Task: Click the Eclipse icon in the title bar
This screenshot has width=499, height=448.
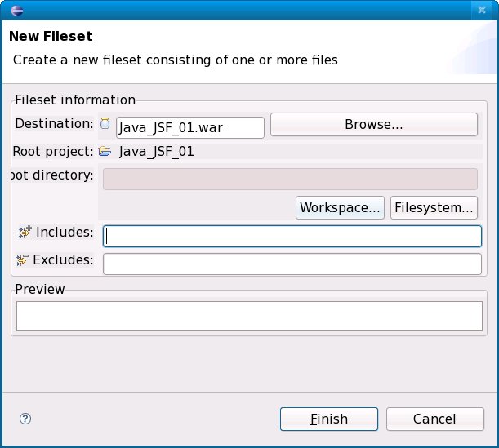Action: click(x=18, y=10)
